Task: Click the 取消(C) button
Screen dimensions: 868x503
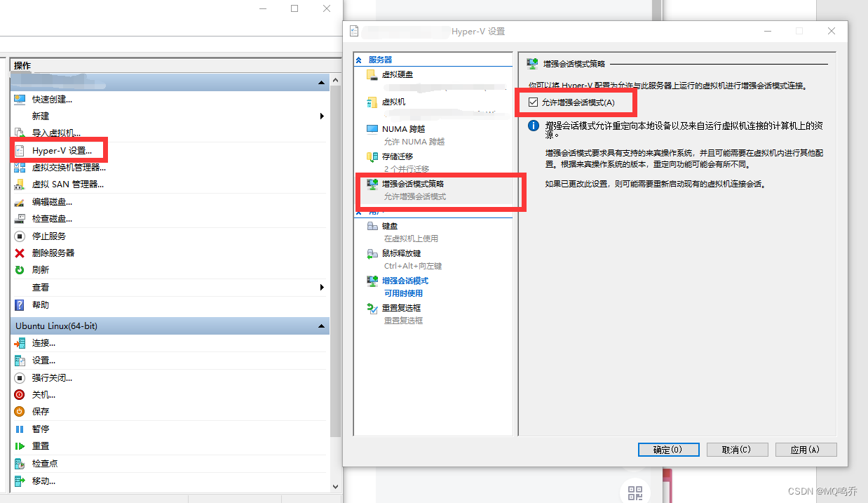Action: (737, 450)
